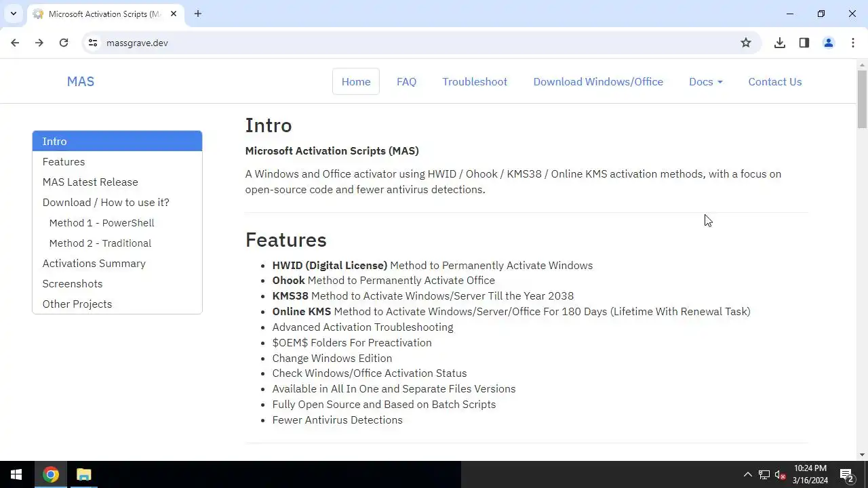Viewport: 868px width, 488px height.
Task: Restore down the Chrome window
Action: pyautogui.click(x=821, y=14)
